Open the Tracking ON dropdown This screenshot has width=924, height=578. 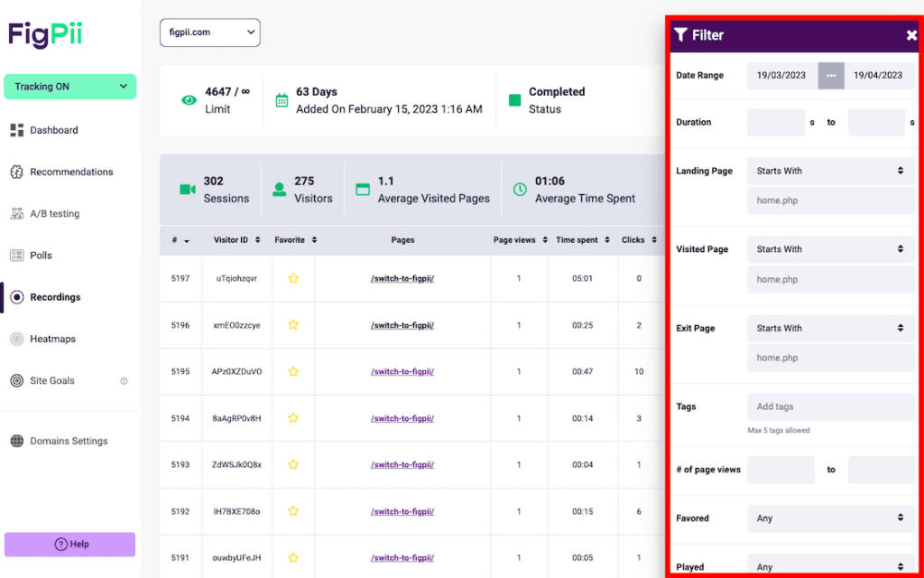click(69, 86)
